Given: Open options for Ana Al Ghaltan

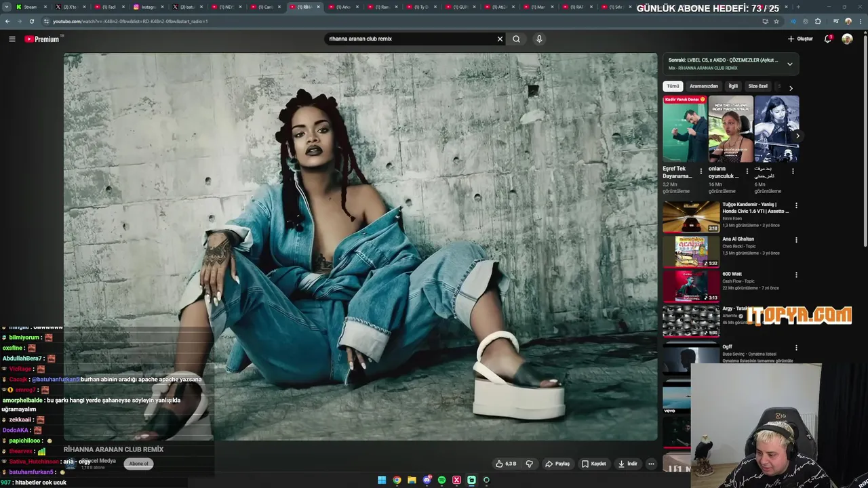Looking at the screenshot, I should (796, 240).
